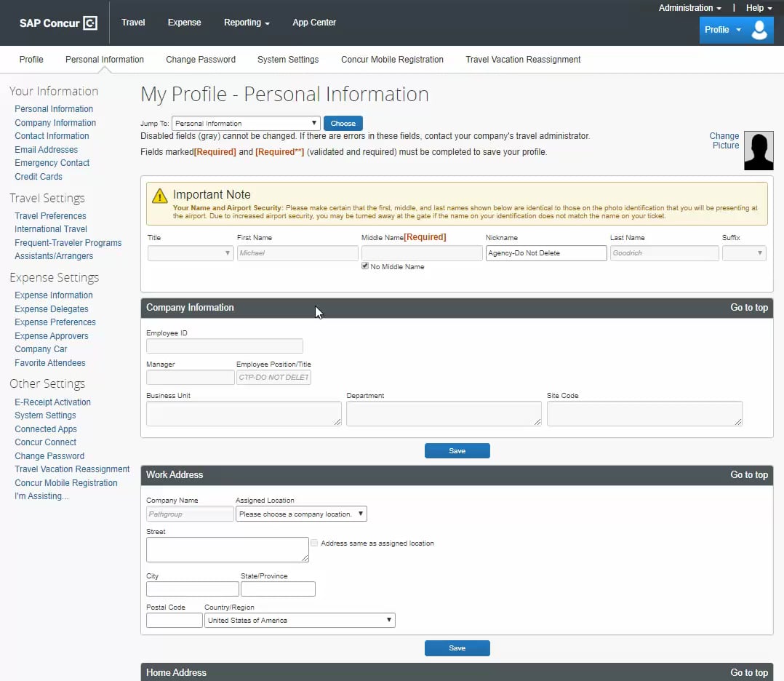The height and width of the screenshot is (681, 784).
Task: Check Address same as assigned location
Action: 314,543
